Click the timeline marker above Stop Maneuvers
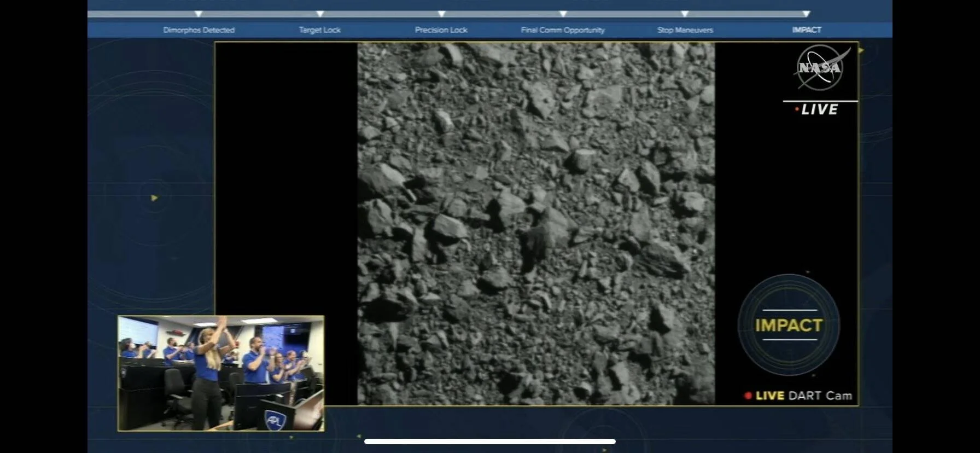The height and width of the screenshot is (453, 980). pos(685,14)
